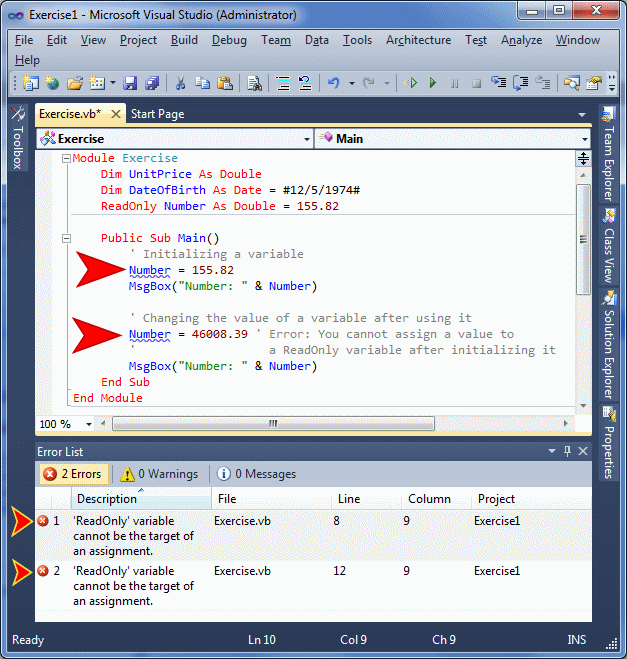Collapse the Module Exercise outline region
Screen dimensions: 627x659
(x=66, y=158)
